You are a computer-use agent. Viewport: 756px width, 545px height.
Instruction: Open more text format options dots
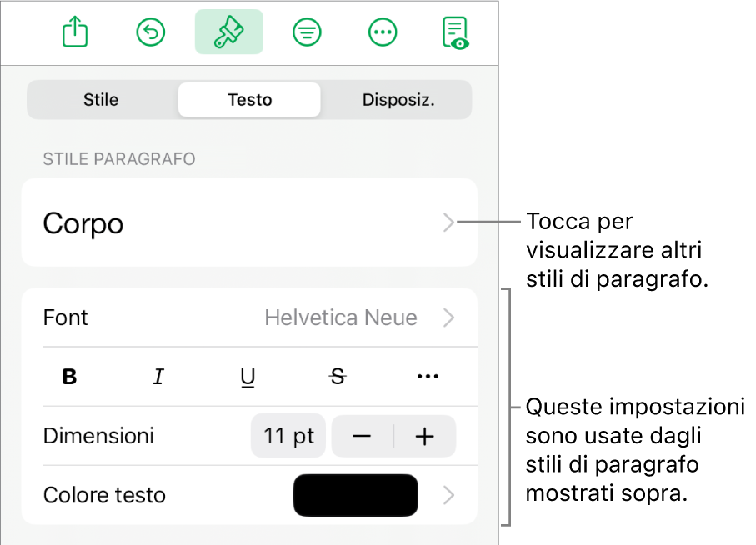coord(428,377)
